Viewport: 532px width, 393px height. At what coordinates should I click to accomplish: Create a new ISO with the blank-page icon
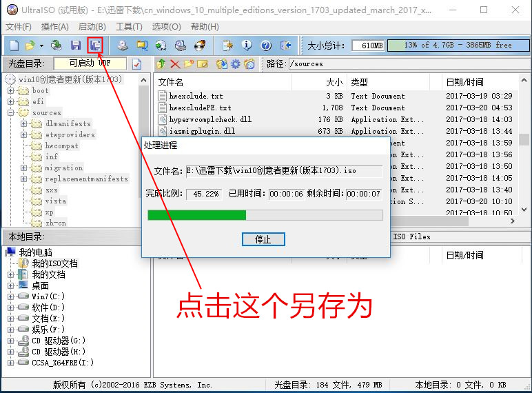pos(14,45)
